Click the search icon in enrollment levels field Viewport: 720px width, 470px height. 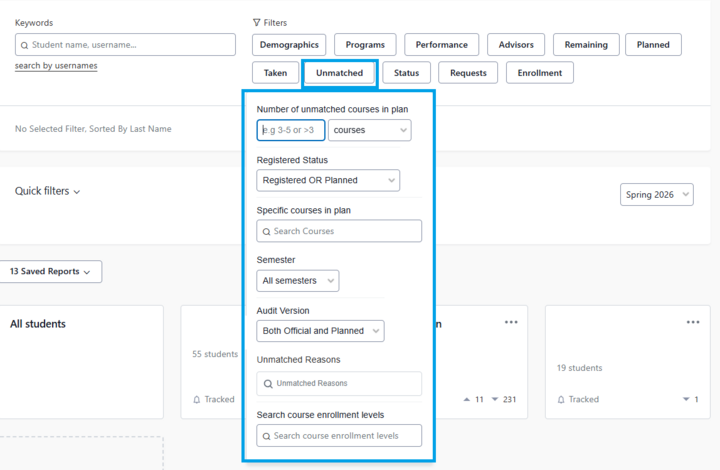266,436
